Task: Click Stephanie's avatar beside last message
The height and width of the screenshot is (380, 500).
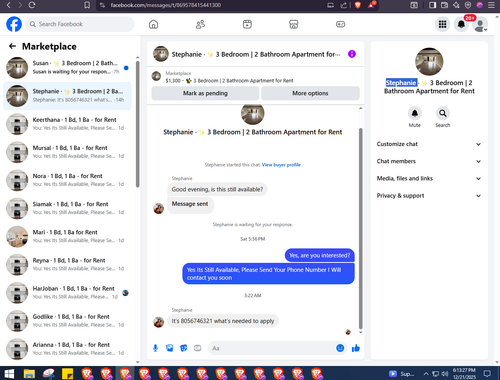Action: 158,322
